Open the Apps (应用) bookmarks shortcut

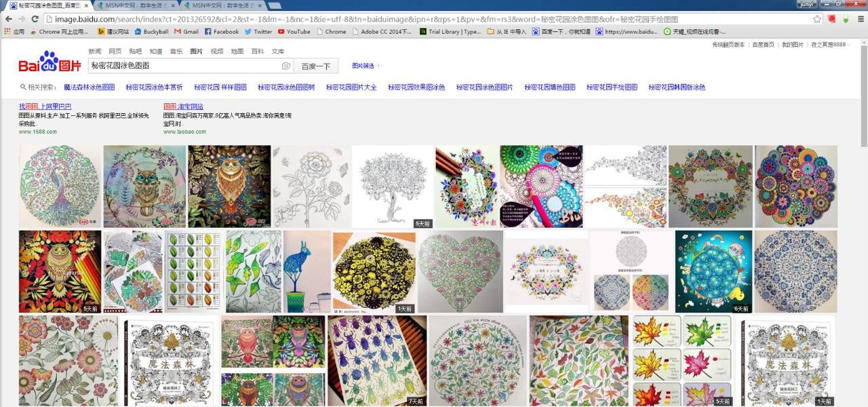(14, 31)
